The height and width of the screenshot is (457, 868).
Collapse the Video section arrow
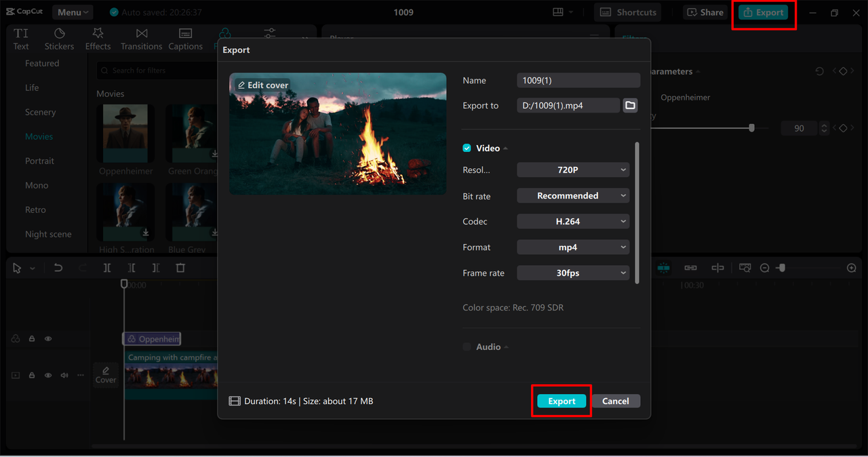[505, 148]
